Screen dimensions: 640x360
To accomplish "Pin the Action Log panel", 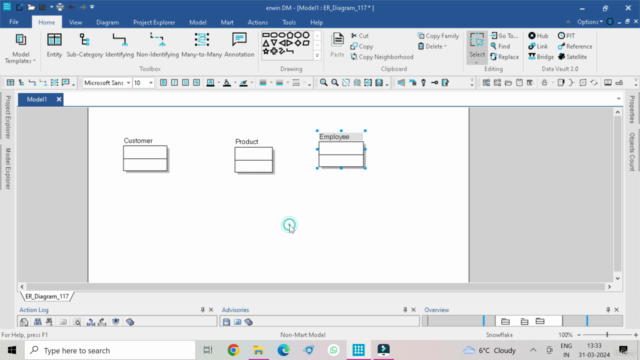I will tap(202, 310).
